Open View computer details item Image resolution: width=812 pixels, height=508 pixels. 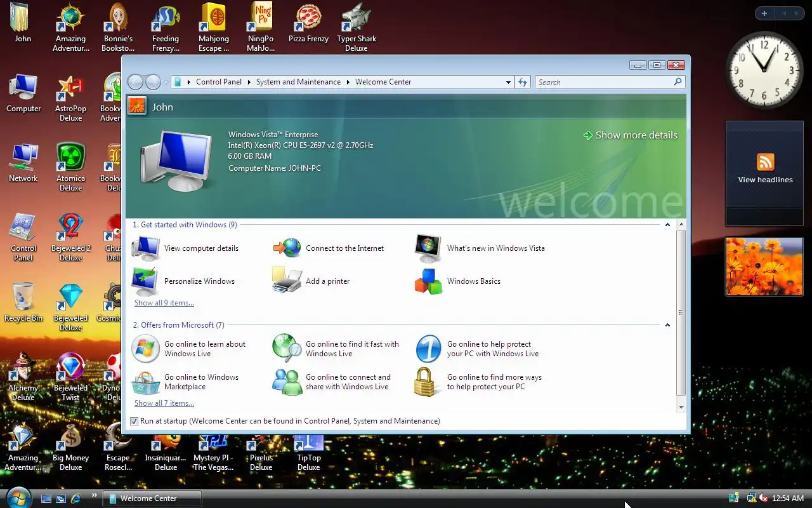(185, 248)
